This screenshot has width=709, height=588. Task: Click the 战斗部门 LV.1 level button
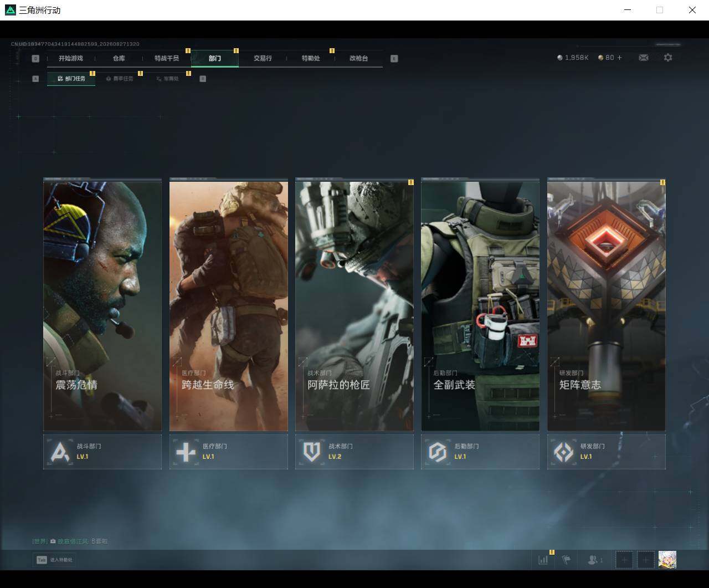pos(102,452)
